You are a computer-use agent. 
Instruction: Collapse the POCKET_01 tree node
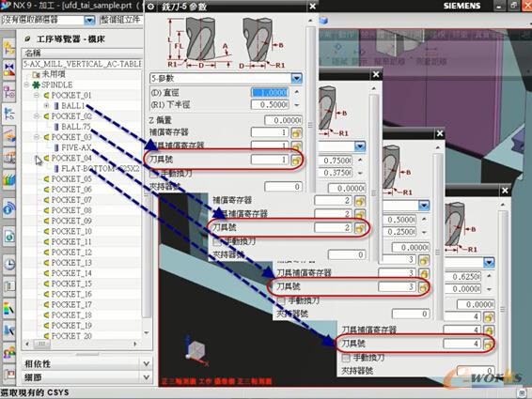click(x=37, y=95)
